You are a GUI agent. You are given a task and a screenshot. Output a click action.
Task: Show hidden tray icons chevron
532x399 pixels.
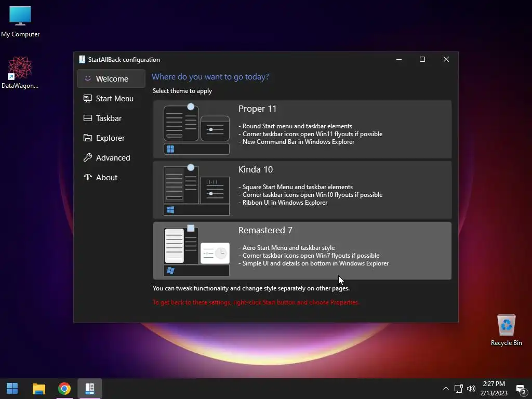446,389
